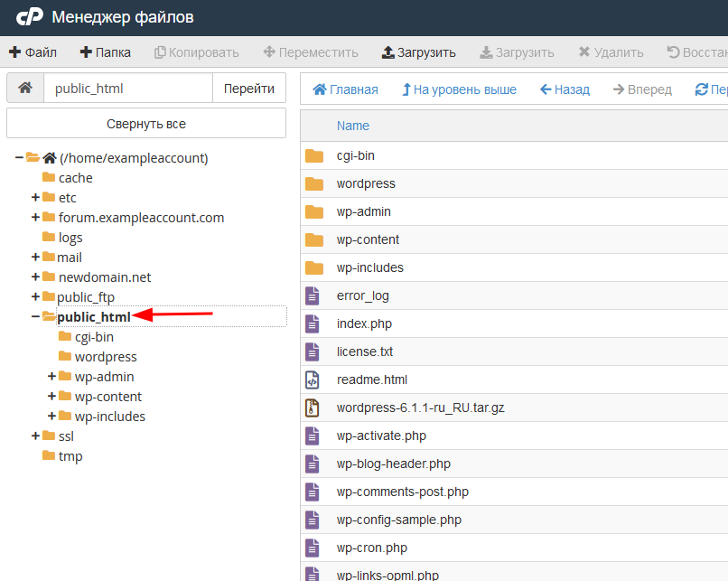Expand the mail folder in tree
The image size is (728, 581).
(36, 257)
